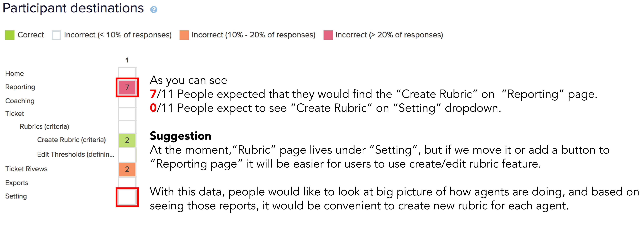Open the help icon beside Participant destinations
This screenshot has height=231, width=644.
[x=153, y=10]
